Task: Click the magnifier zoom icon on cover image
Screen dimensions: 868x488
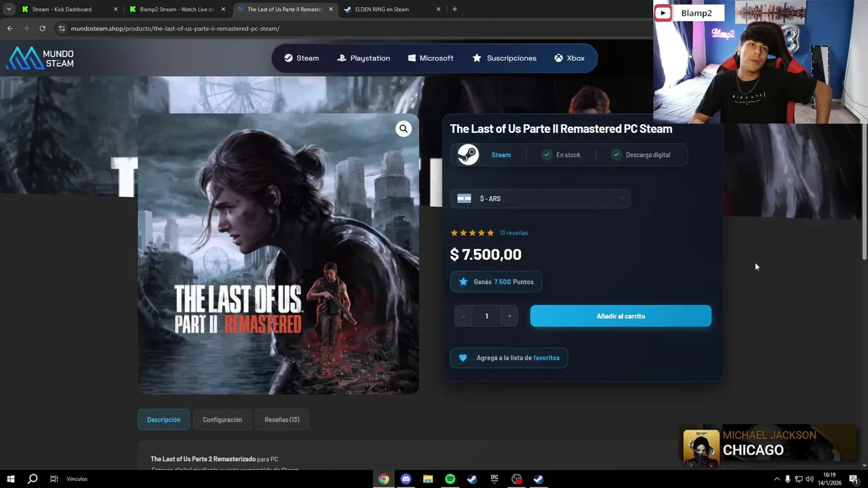Action: 403,129
